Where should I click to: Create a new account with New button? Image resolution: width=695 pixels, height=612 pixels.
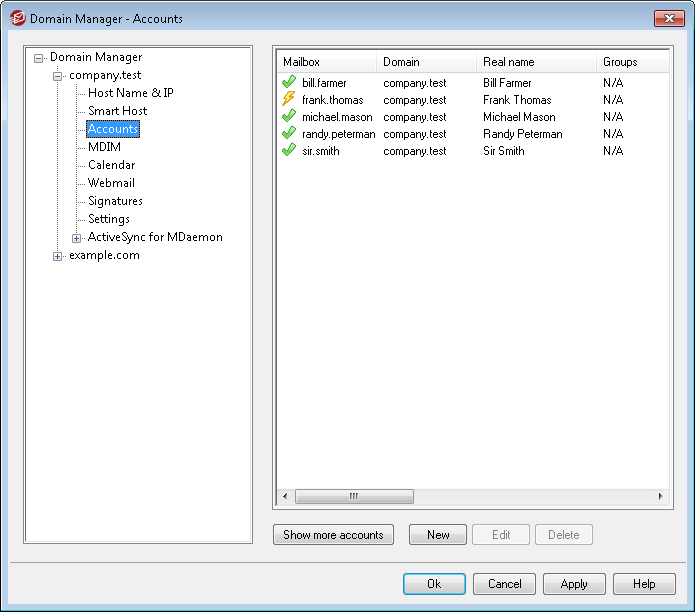pyautogui.click(x=438, y=535)
